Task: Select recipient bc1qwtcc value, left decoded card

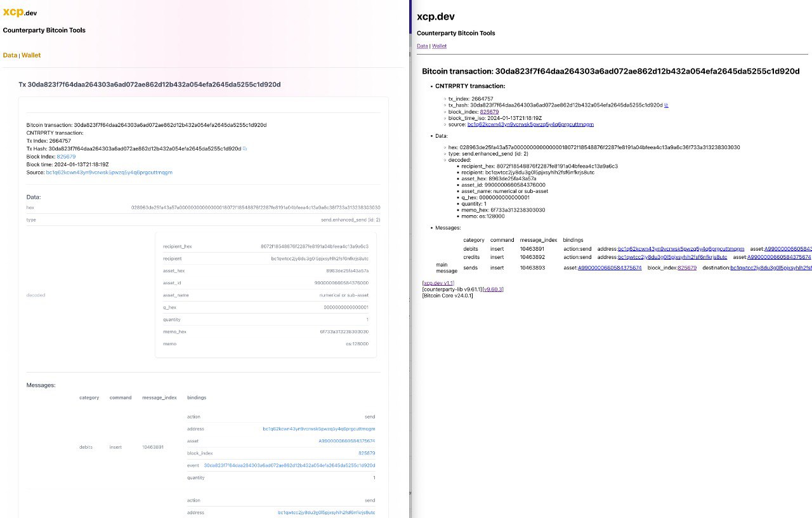Action: (x=320, y=258)
